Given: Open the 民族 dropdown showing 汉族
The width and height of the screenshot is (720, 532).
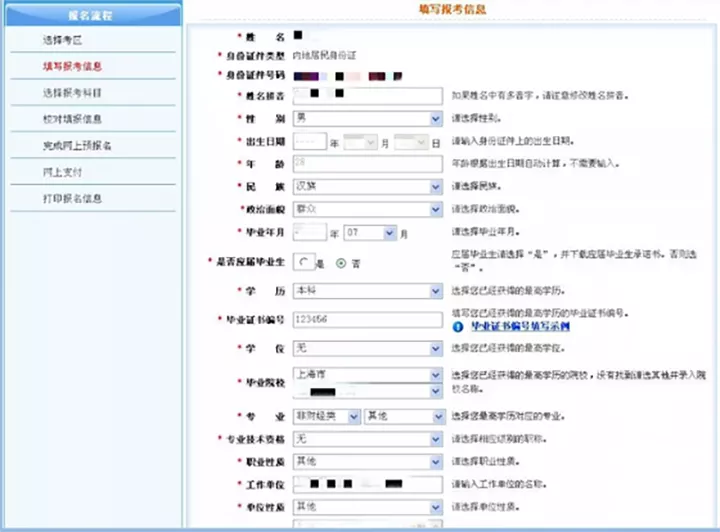Looking at the screenshot, I should [x=435, y=187].
